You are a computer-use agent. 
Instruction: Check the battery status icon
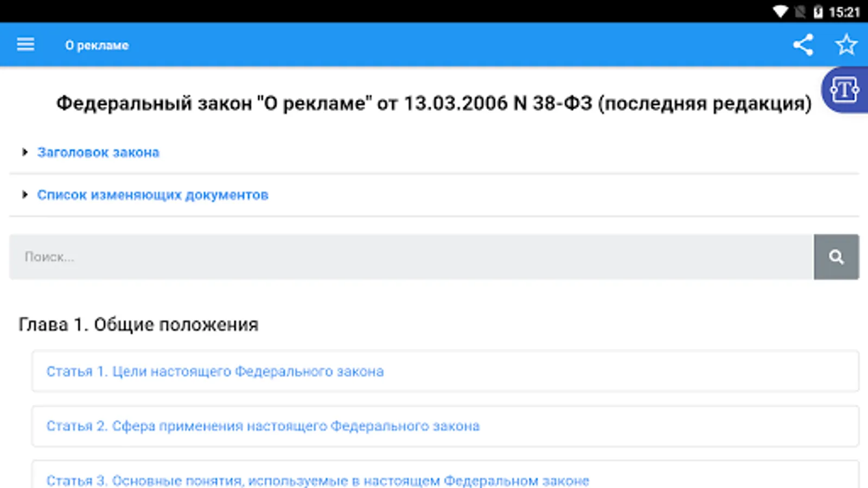tap(818, 11)
